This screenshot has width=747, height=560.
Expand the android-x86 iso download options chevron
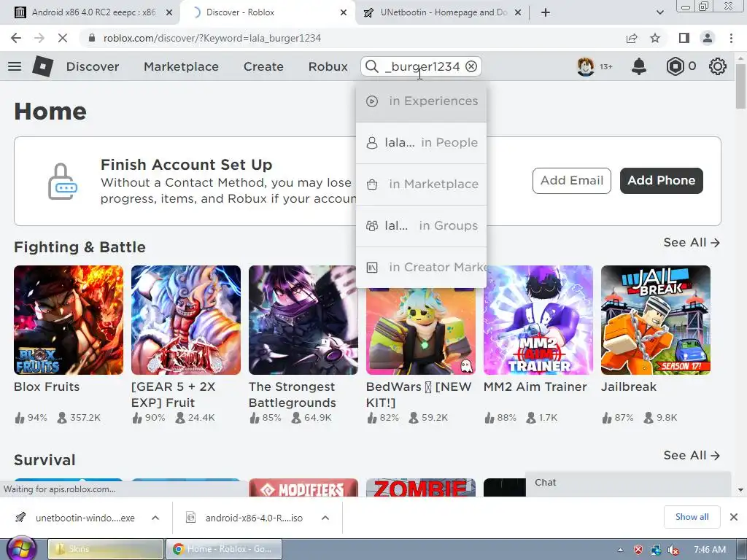click(x=325, y=518)
